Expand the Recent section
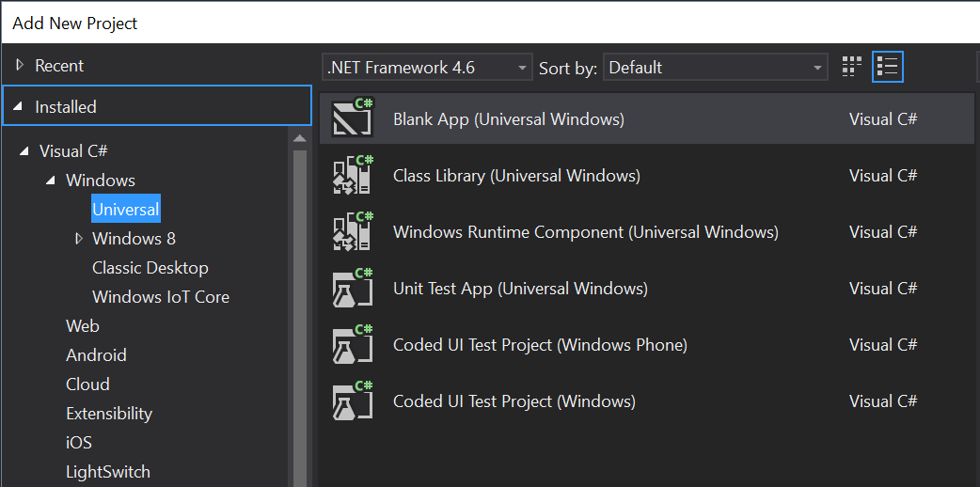Screen dimensions: 980x487 pos(20,64)
